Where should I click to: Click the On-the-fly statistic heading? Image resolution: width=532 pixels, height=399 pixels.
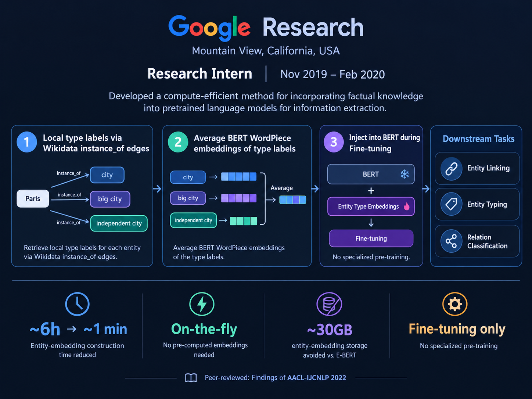[204, 329]
